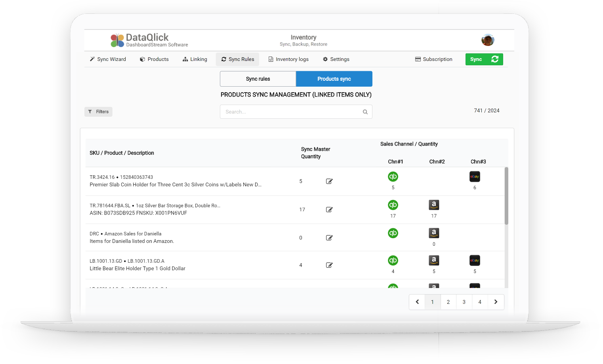
Task: Click the Filters funnel icon
Action: [x=91, y=112]
